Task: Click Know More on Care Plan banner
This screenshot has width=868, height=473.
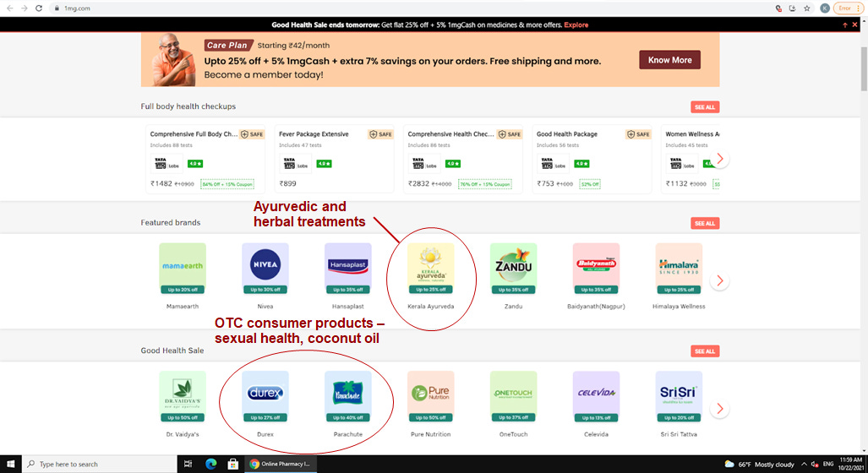Action: tap(670, 60)
